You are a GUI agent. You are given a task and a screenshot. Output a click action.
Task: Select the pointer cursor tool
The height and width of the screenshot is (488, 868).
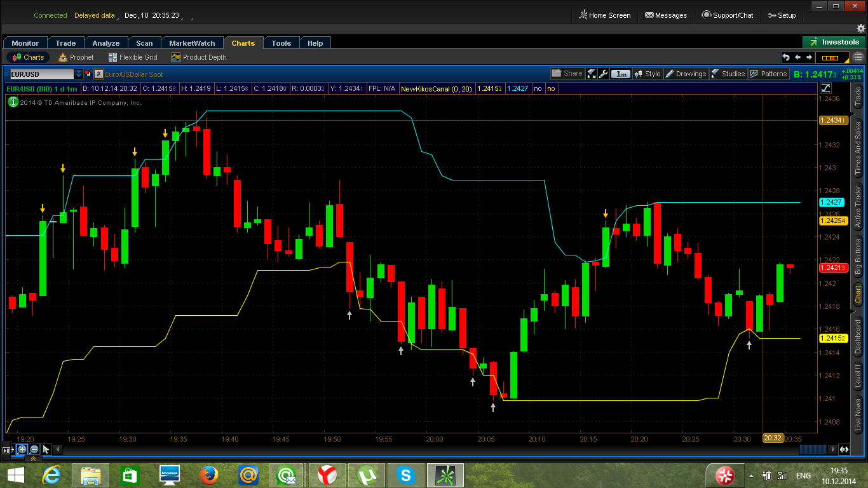[46, 449]
